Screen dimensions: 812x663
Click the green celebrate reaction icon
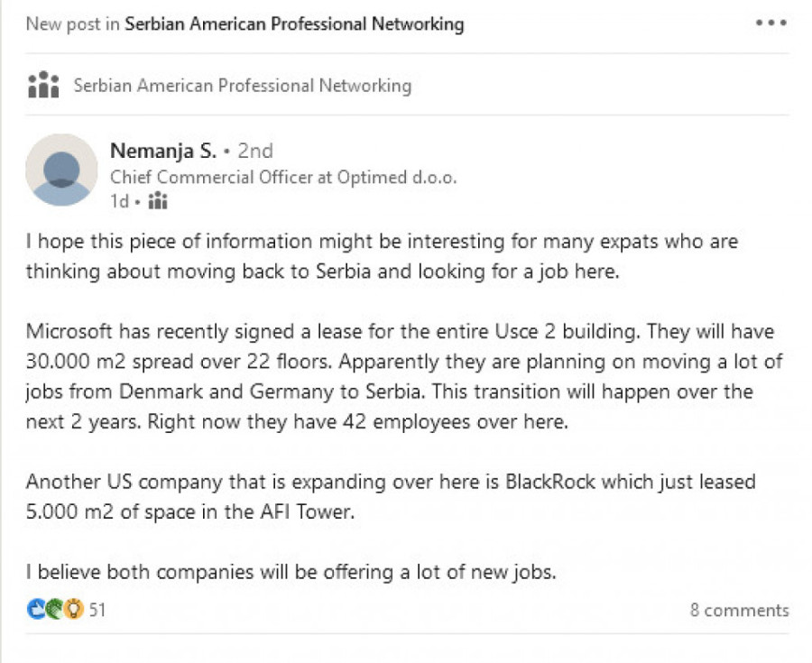point(54,610)
